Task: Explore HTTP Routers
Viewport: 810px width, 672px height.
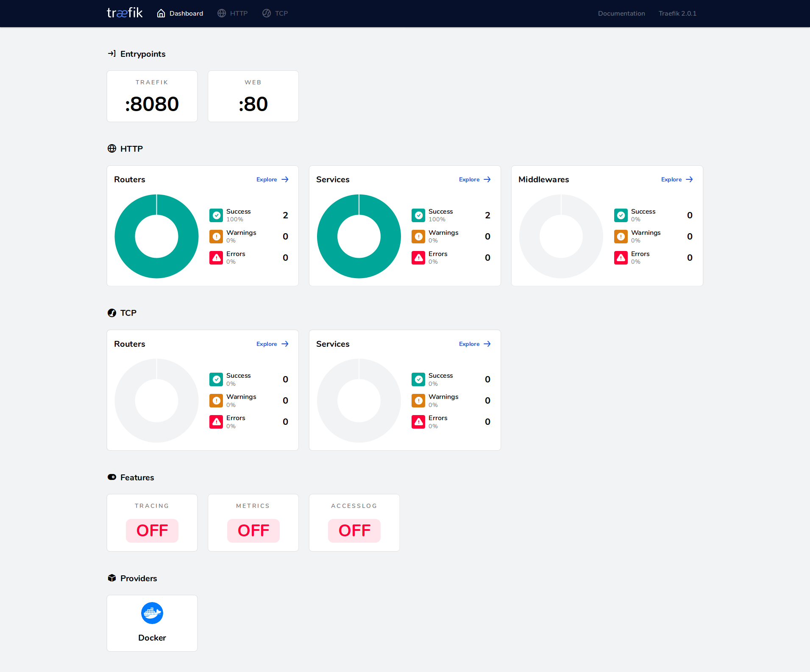Action: [273, 179]
